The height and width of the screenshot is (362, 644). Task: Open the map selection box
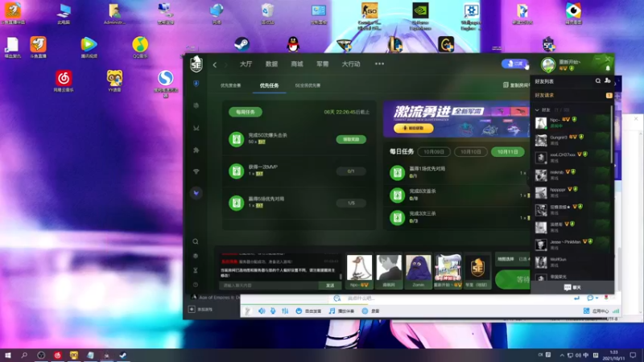click(x=513, y=259)
